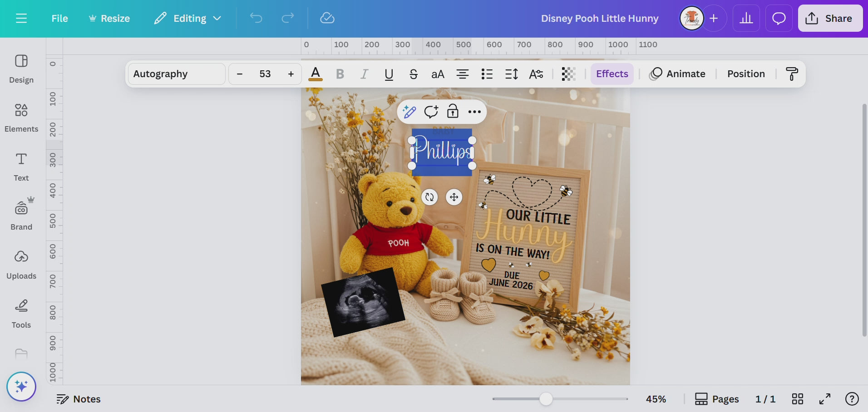The image size is (868, 412).
Task: Open Canva AI assistant sparkle button
Action: 21,387
